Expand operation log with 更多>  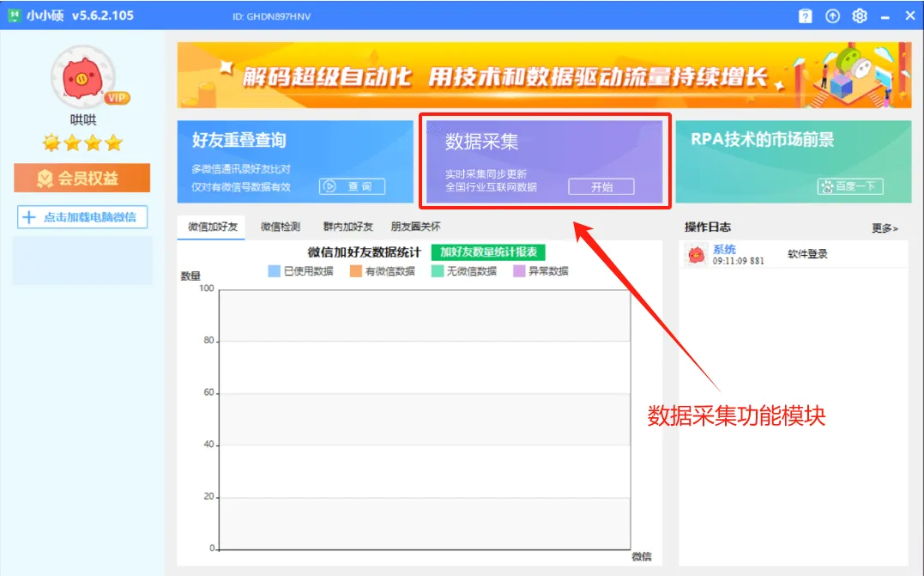click(885, 228)
